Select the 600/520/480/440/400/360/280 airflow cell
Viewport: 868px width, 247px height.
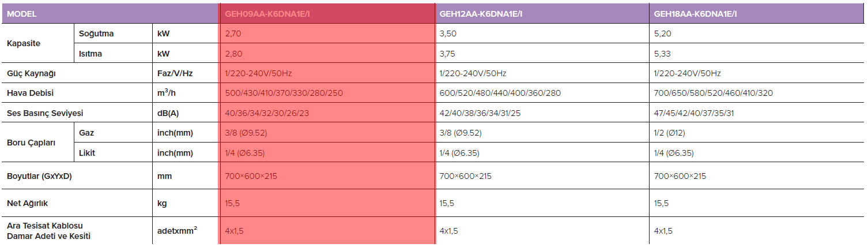tap(500, 93)
